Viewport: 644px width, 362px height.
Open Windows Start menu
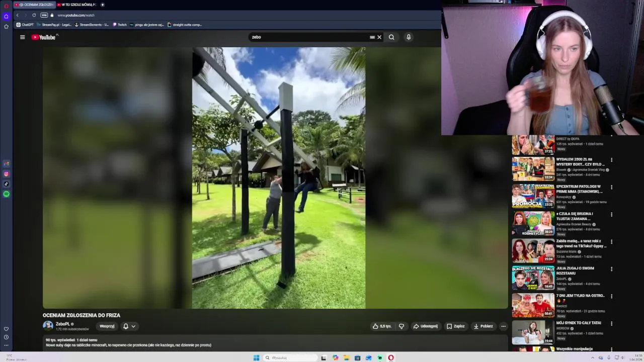pyautogui.click(x=256, y=358)
